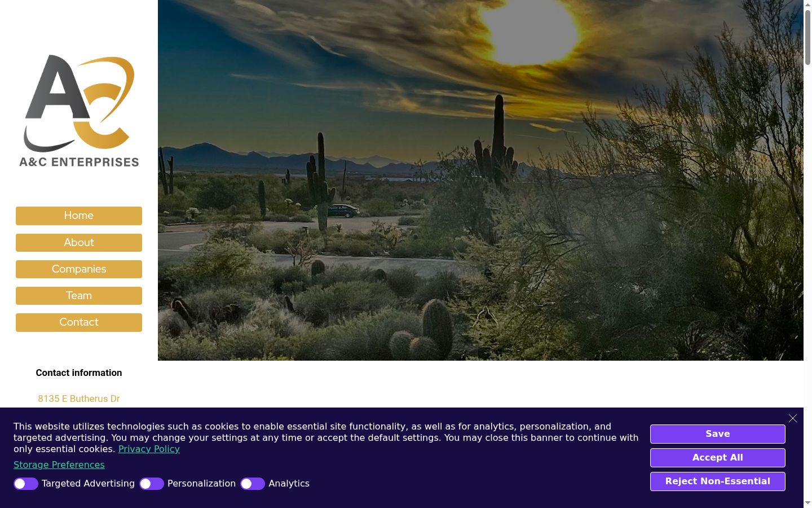This screenshot has height=508, width=812.
Task: Go to the About page
Action: 79,243
